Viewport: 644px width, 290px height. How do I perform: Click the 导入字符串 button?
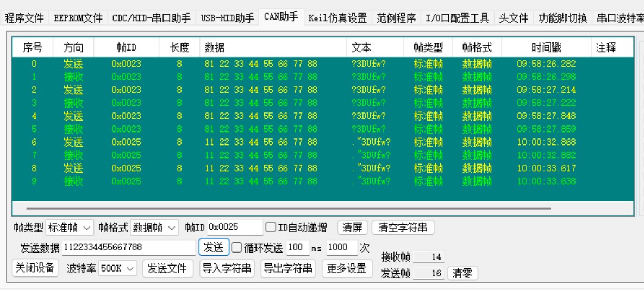(x=227, y=268)
